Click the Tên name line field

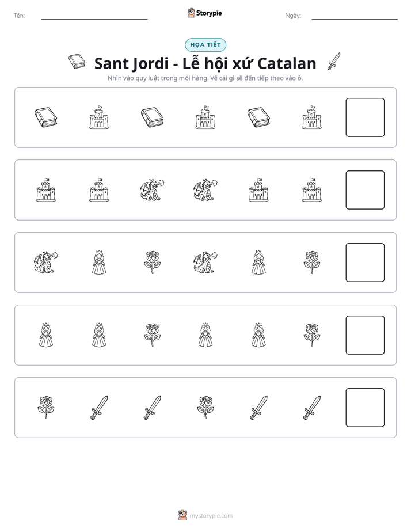94,16
